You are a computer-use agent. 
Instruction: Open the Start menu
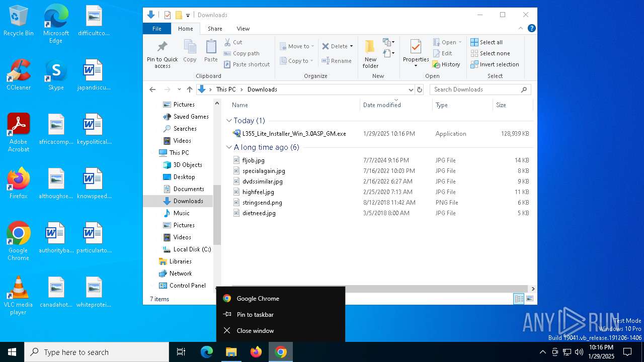click(x=12, y=352)
